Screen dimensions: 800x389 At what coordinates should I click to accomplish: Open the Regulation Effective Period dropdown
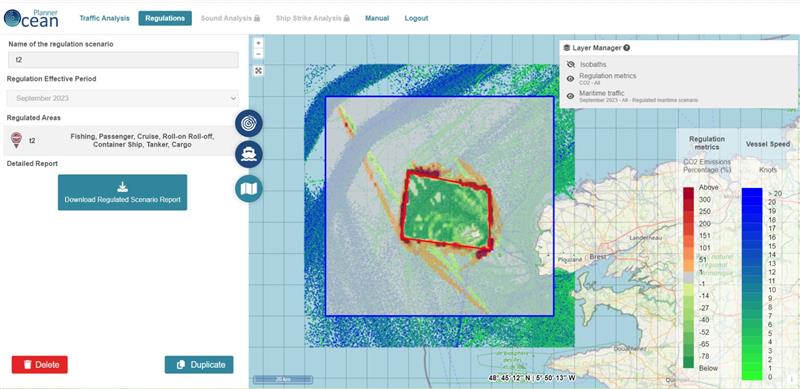click(x=122, y=98)
